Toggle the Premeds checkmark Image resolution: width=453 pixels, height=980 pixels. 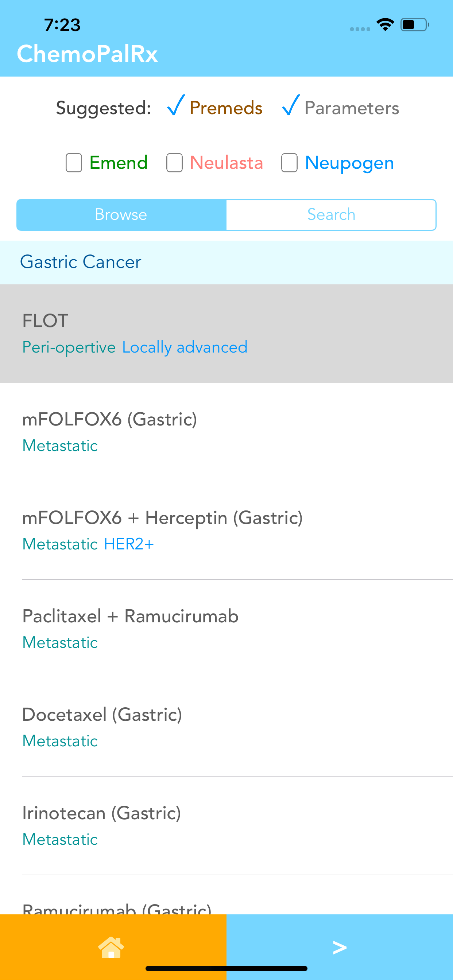(x=176, y=105)
